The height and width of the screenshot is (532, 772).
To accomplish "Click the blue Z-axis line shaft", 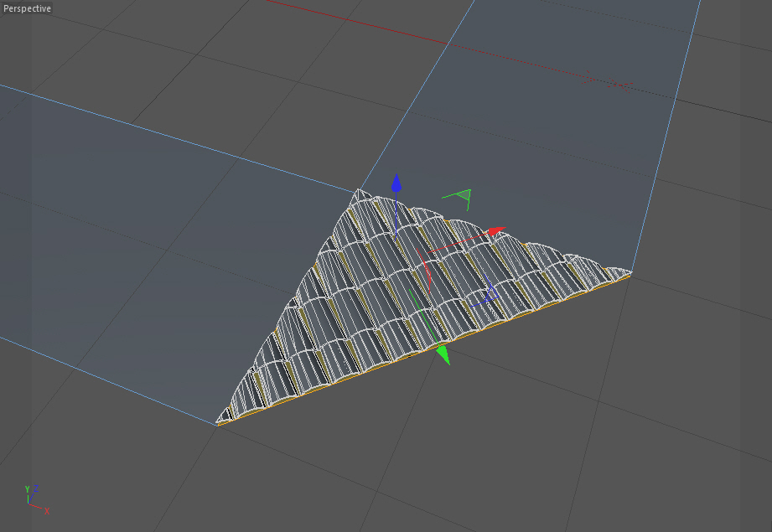I will click(x=396, y=215).
